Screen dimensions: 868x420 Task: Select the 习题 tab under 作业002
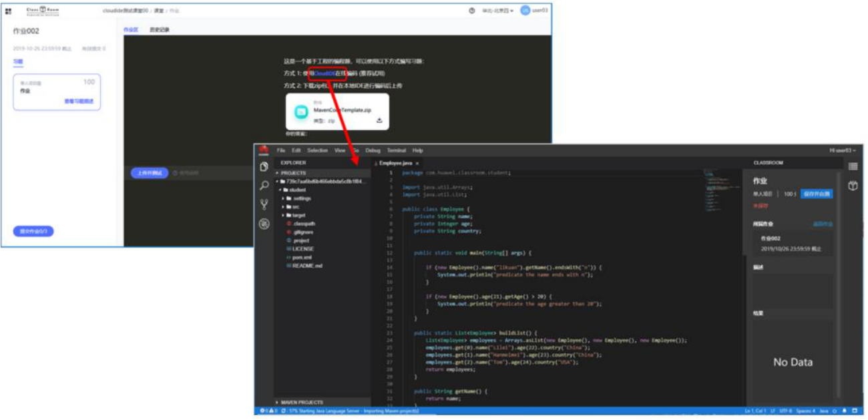point(18,61)
